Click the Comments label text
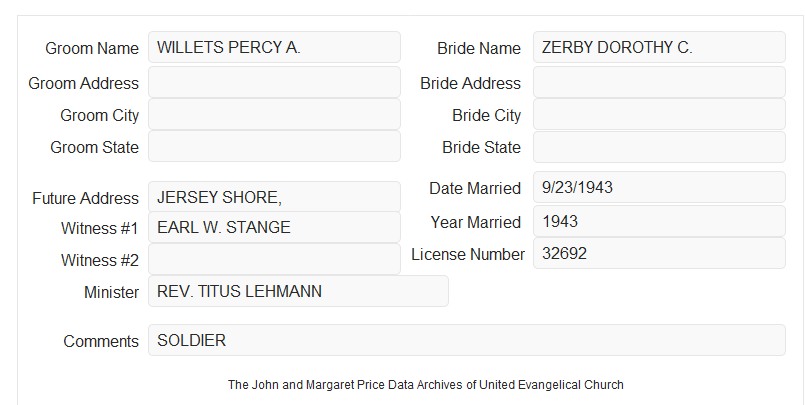 101,341
